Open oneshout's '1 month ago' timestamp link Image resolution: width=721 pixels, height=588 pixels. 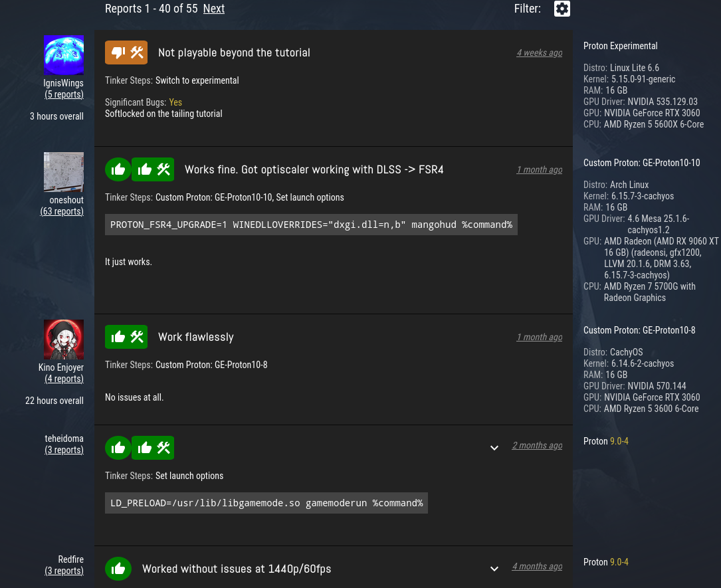click(540, 169)
